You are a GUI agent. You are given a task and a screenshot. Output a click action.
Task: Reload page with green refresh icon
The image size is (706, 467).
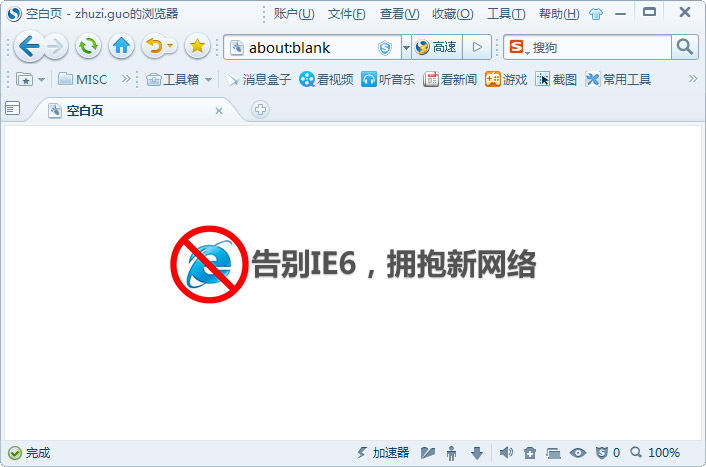(x=88, y=46)
